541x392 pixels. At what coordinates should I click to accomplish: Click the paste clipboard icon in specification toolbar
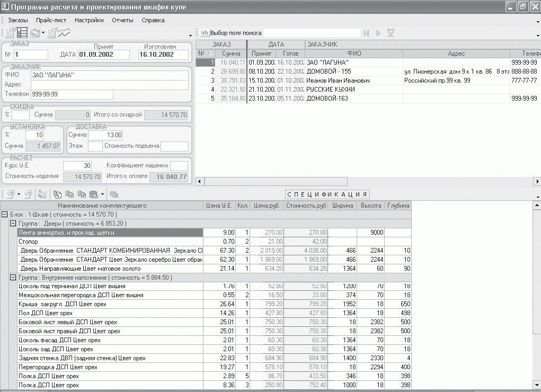click(x=94, y=194)
